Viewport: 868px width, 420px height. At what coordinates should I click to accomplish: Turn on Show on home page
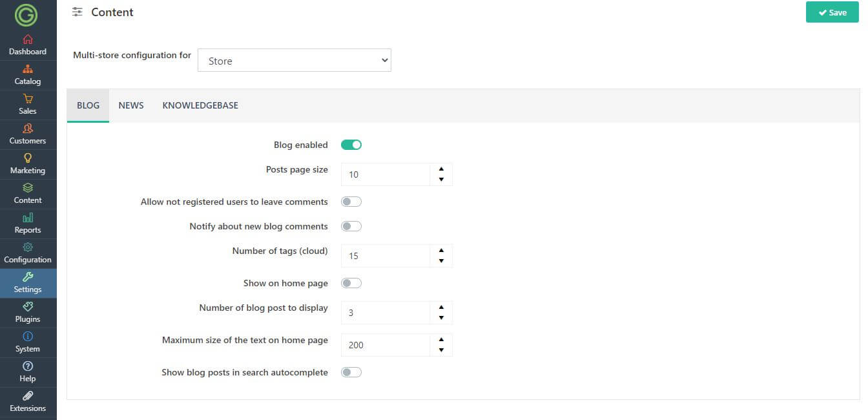coord(351,283)
